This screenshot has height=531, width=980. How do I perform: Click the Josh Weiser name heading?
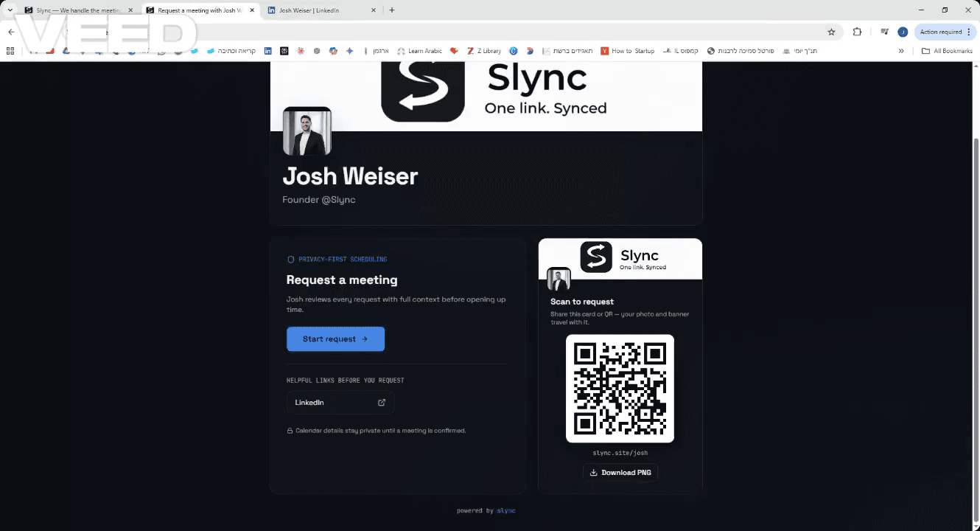[350, 176]
